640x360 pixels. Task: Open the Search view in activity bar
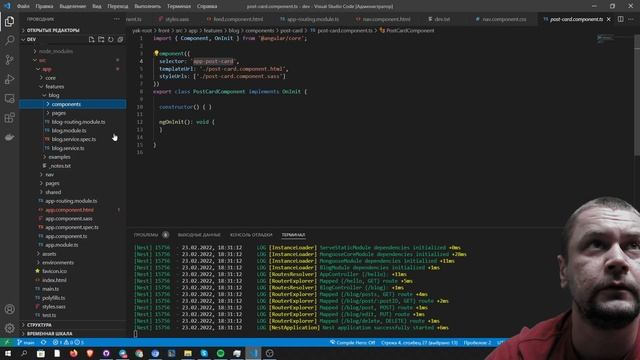[x=9, y=40]
